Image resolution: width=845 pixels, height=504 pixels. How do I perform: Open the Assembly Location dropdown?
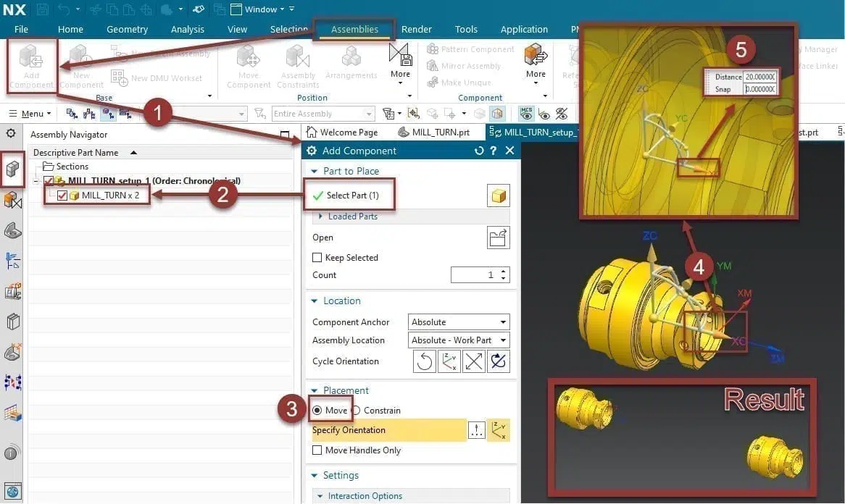pyautogui.click(x=459, y=340)
